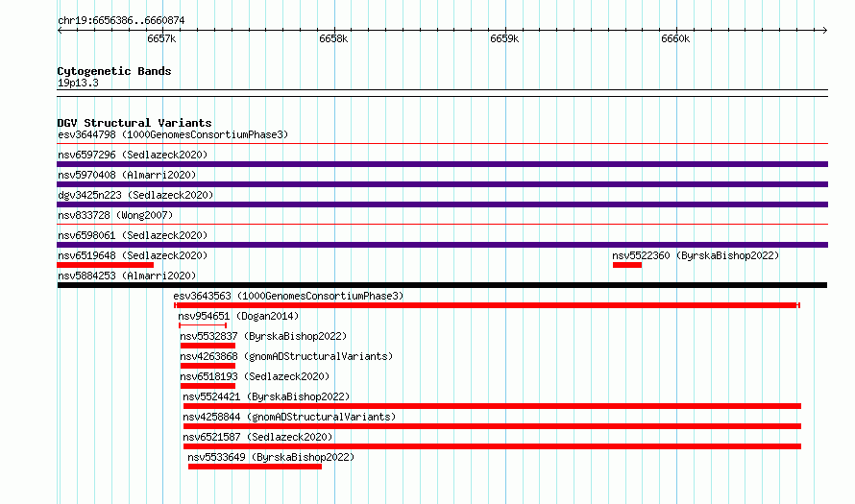
Task: Select nsv5884253 (Almarri2020) label
Action: coord(127,276)
